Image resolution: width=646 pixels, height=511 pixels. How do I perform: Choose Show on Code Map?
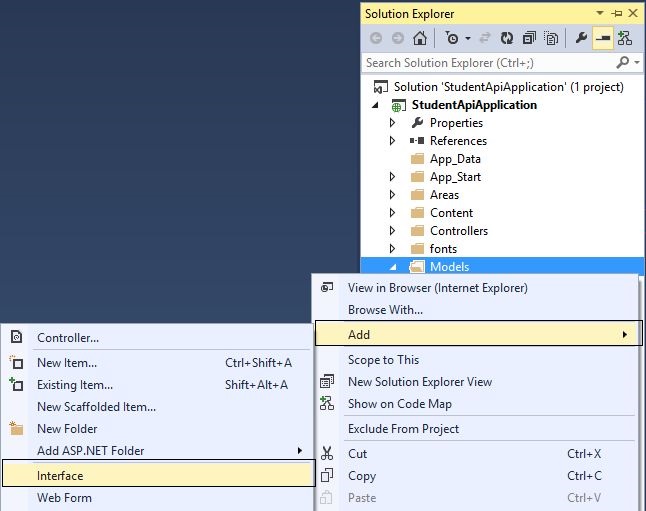476,404
